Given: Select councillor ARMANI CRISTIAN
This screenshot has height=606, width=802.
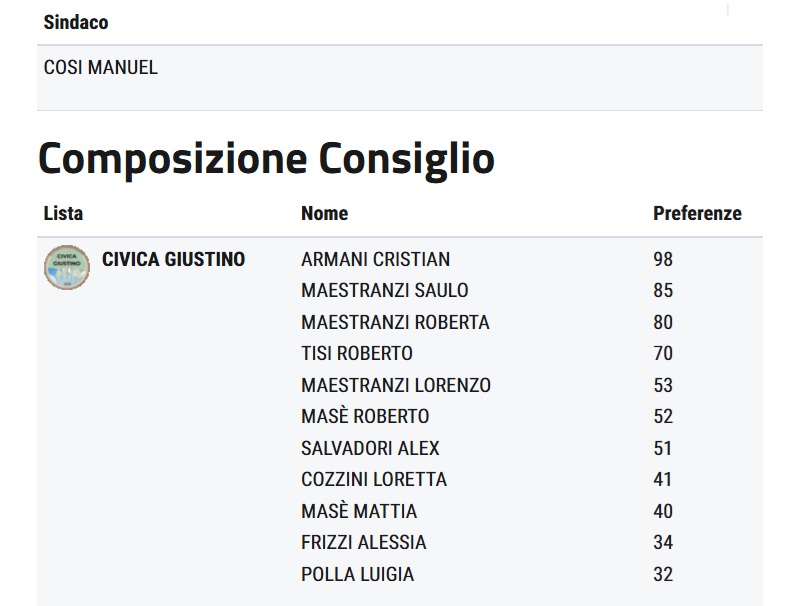Looking at the screenshot, I should [x=375, y=259].
